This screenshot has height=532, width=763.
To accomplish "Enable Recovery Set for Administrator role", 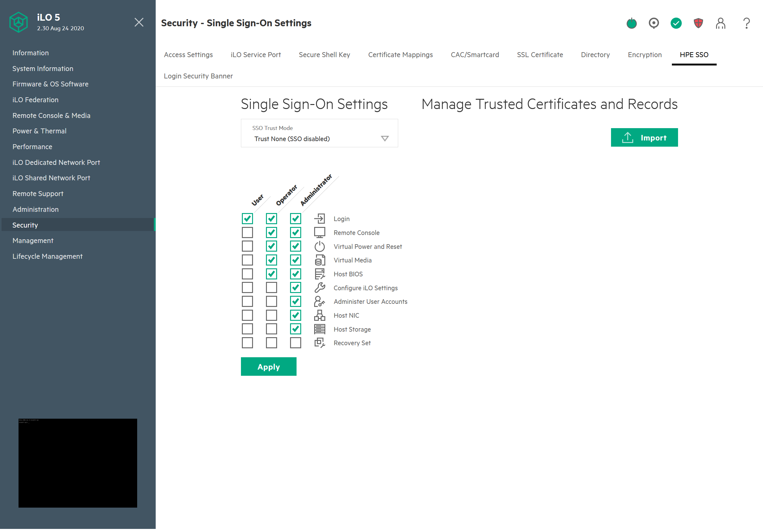I will (x=295, y=343).
